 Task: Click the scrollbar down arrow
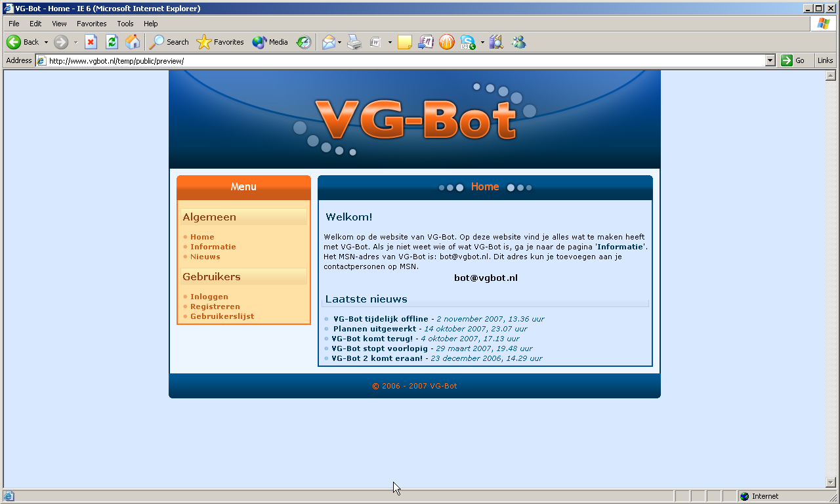point(831,482)
